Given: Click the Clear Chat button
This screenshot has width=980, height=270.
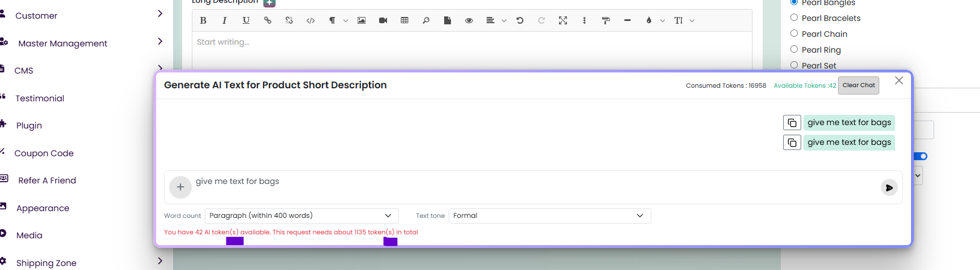Looking at the screenshot, I should pos(858,85).
